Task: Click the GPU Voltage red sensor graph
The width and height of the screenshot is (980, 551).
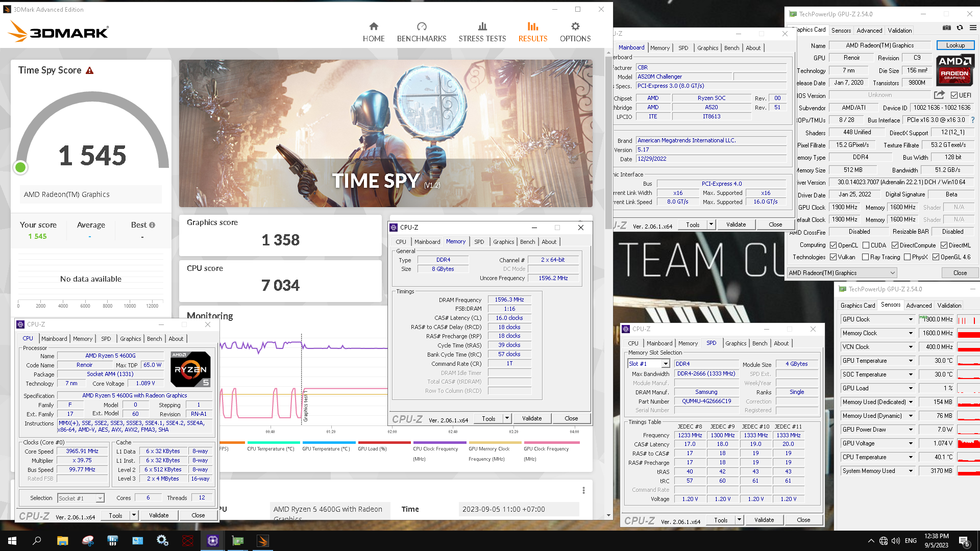Action: coord(968,443)
